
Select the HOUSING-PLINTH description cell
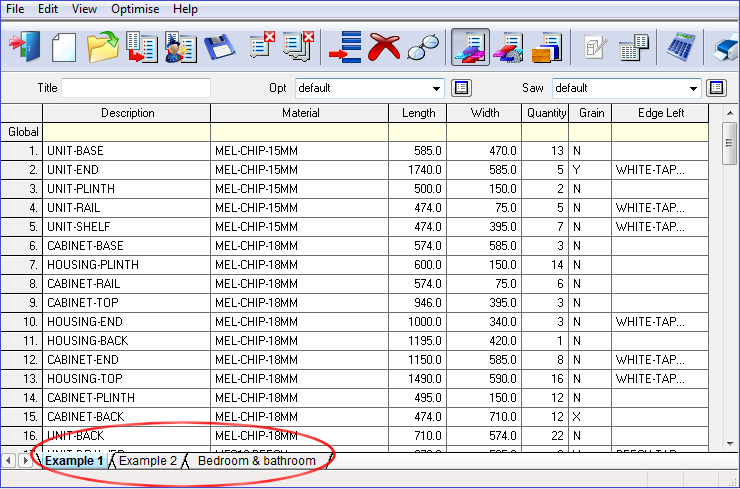point(127,265)
